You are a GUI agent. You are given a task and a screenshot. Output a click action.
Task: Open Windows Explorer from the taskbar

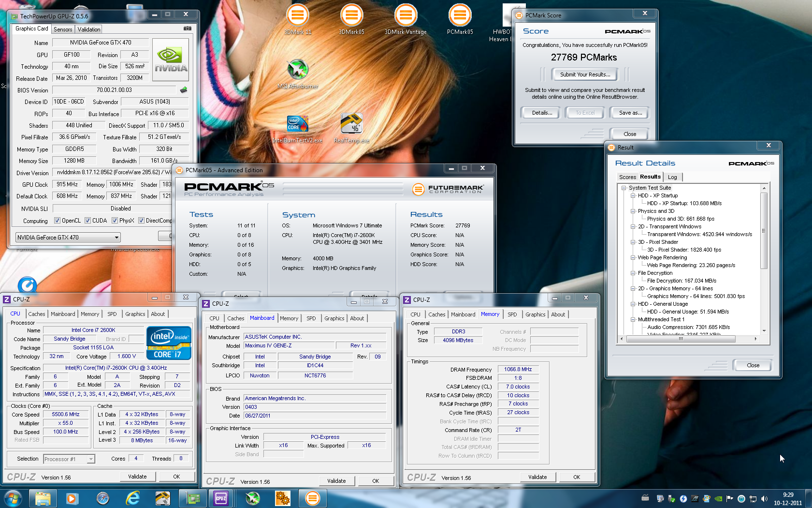[43, 498]
